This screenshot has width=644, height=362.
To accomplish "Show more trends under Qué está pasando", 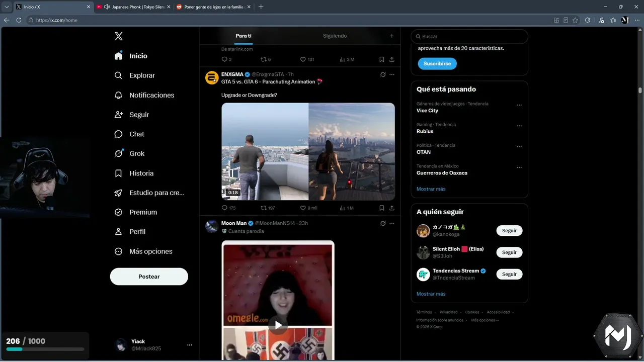I will [431, 189].
